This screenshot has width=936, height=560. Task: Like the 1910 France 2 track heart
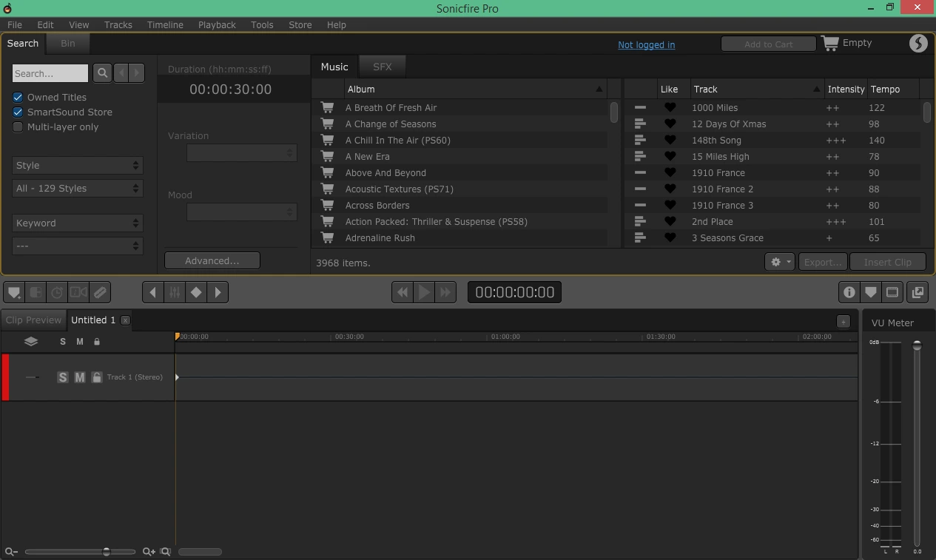(x=670, y=189)
